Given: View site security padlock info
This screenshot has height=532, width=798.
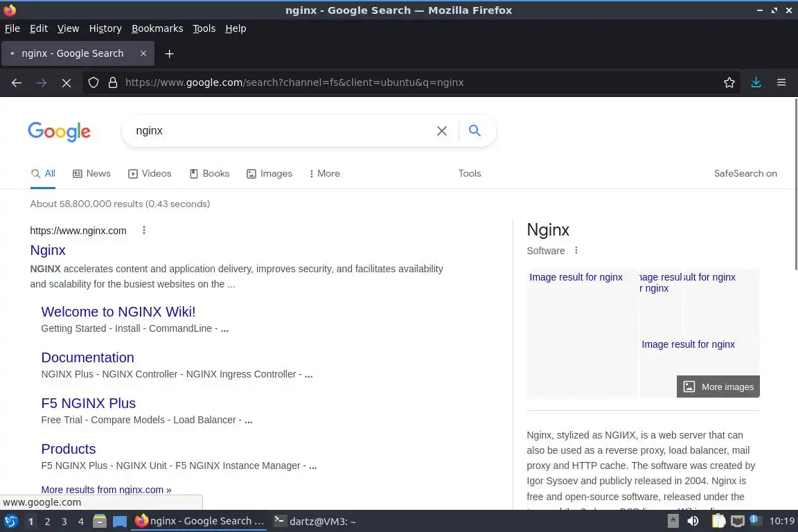Looking at the screenshot, I should tap(113, 82).
